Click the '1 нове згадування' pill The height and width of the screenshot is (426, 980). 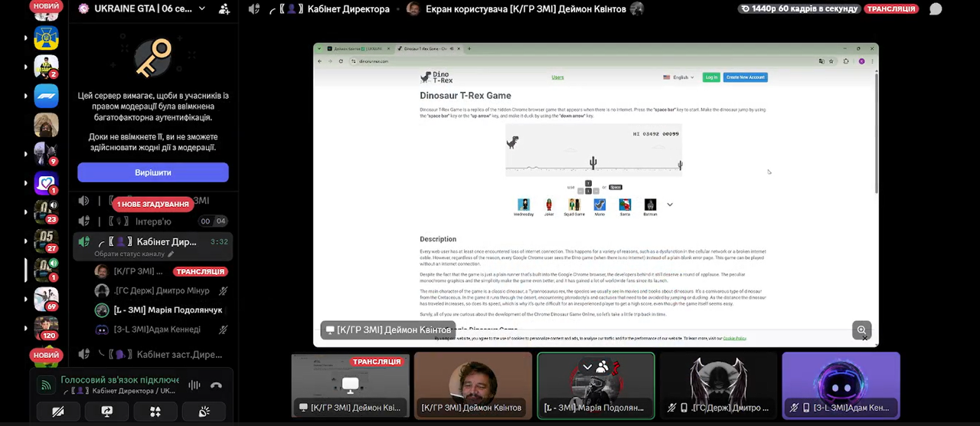click(153, 204)
